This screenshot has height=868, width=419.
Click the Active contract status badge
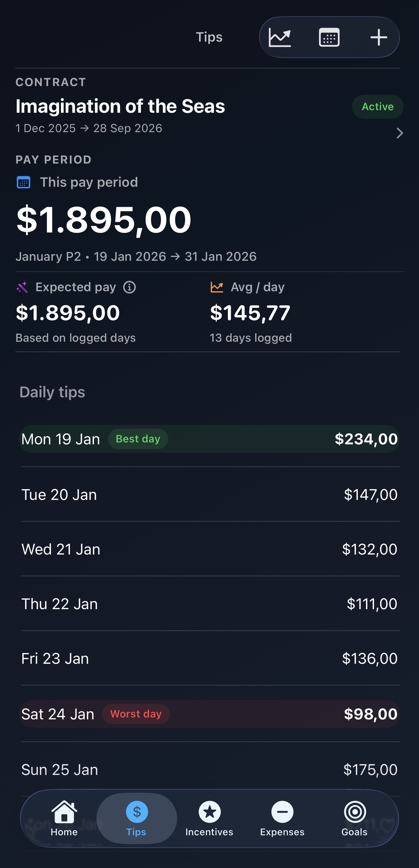coord(377,107)
